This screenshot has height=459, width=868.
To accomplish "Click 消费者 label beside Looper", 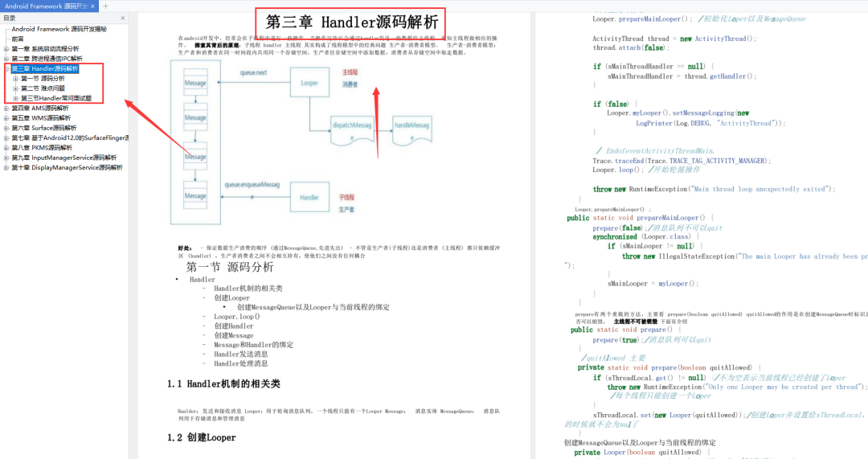I will pos(350,84).
